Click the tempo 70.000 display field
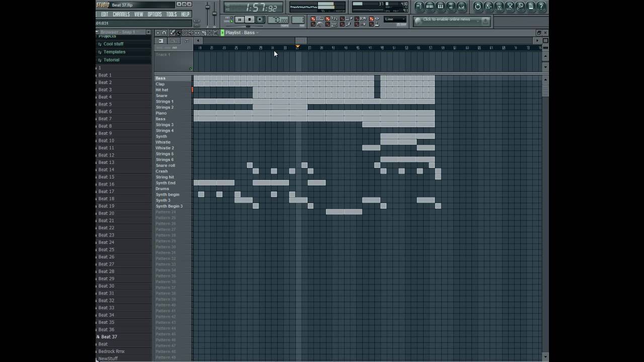 [278, 20]
